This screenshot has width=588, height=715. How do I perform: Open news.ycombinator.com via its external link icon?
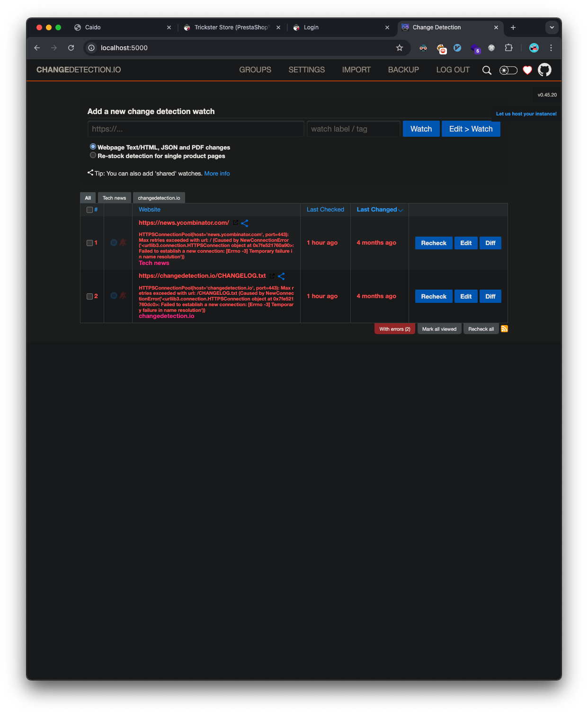click(x=235, y=222)
